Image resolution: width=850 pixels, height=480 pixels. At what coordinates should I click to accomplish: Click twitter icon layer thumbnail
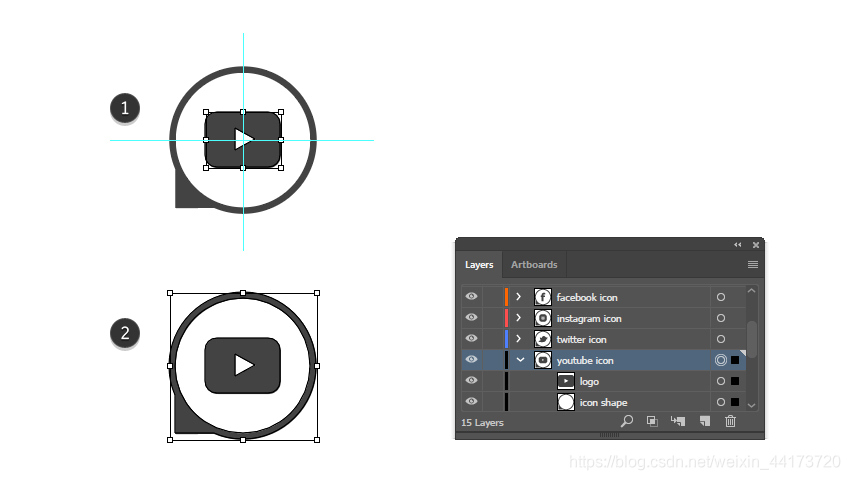(x=543, y=339)
